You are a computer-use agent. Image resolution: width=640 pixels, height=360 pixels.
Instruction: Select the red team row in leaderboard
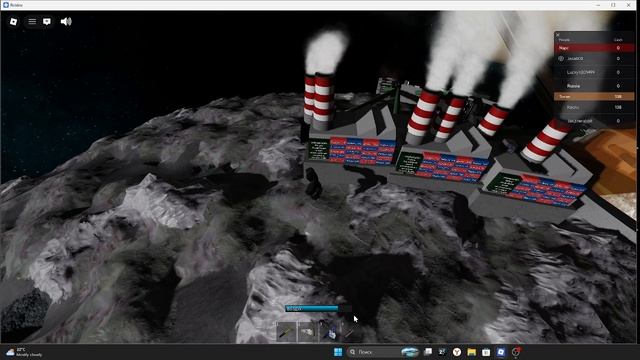coord(594,48)
